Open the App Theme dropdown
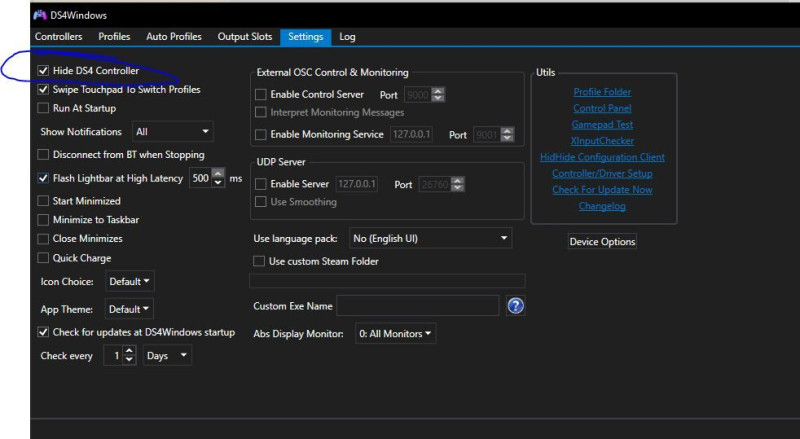Viewport: 800px width, 439px height. coord(130,309)
